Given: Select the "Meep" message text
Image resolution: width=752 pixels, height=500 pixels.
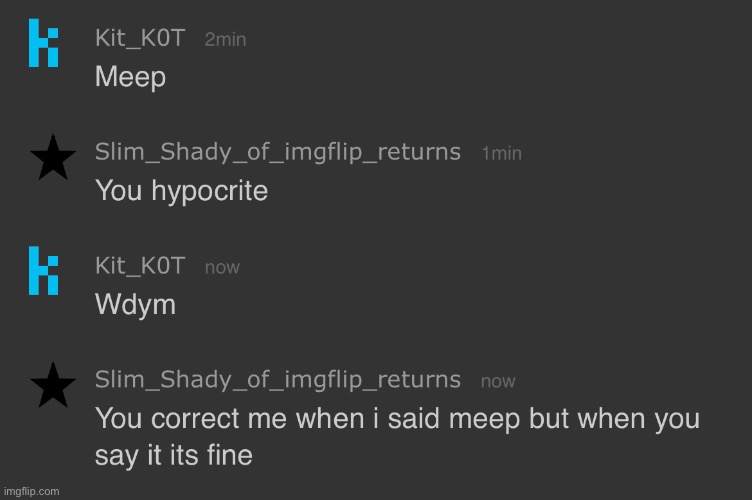Looking at the screenshot, I should click(130, 77).
